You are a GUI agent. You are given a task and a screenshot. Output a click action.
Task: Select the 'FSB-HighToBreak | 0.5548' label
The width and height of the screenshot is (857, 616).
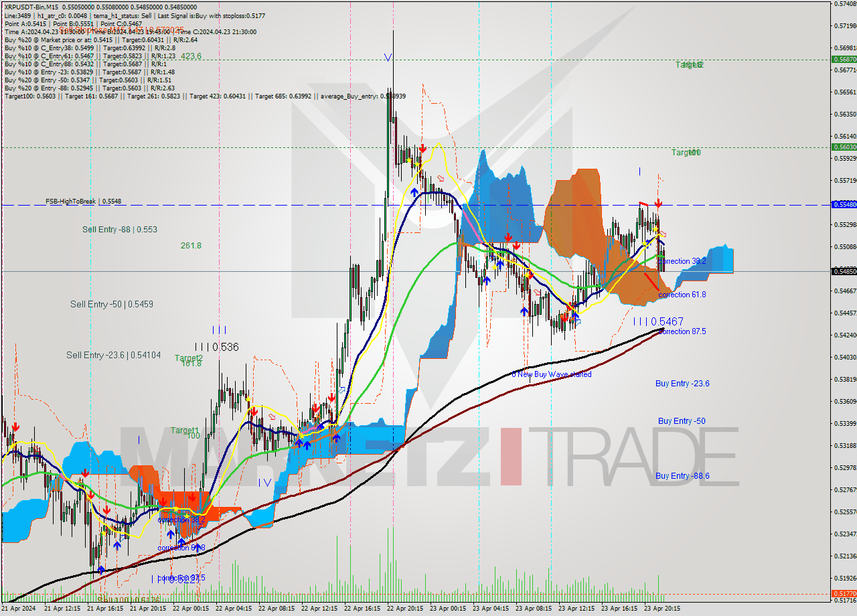click(x=83, y=201)
